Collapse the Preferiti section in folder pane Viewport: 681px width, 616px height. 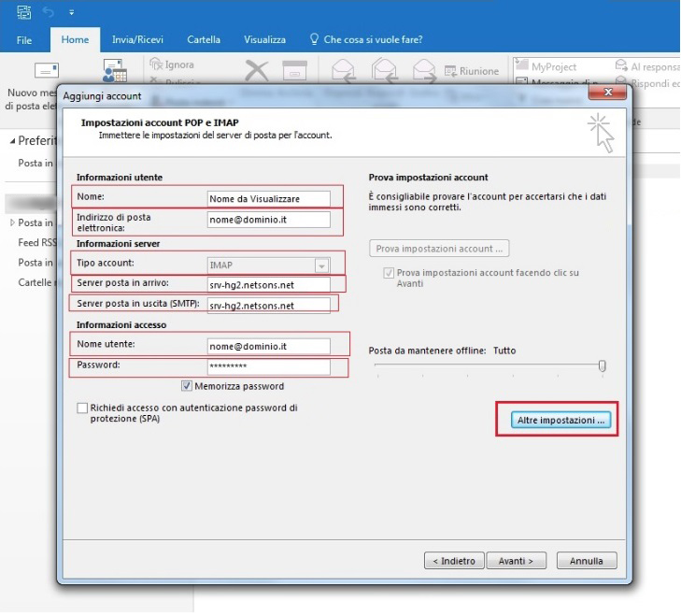13,141
